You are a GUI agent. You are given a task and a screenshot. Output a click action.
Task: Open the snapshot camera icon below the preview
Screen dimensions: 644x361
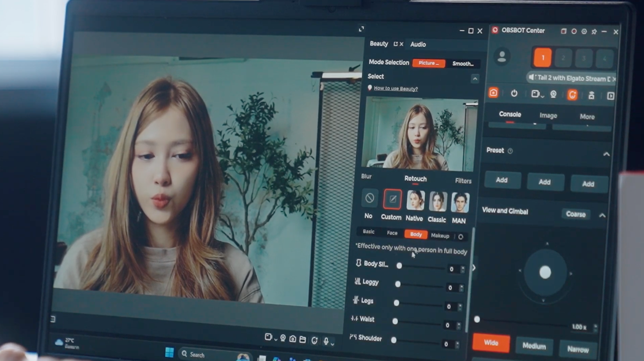click(x=293, y=339)
